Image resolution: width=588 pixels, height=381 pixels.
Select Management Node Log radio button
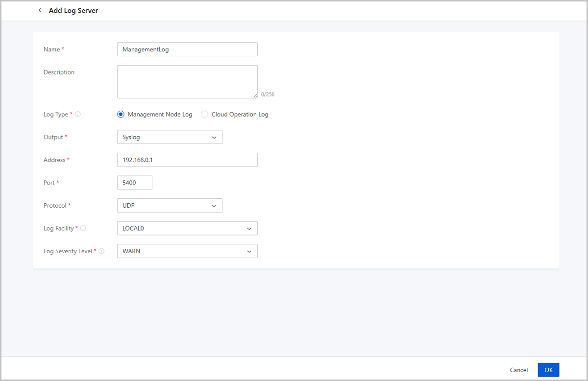121,114
